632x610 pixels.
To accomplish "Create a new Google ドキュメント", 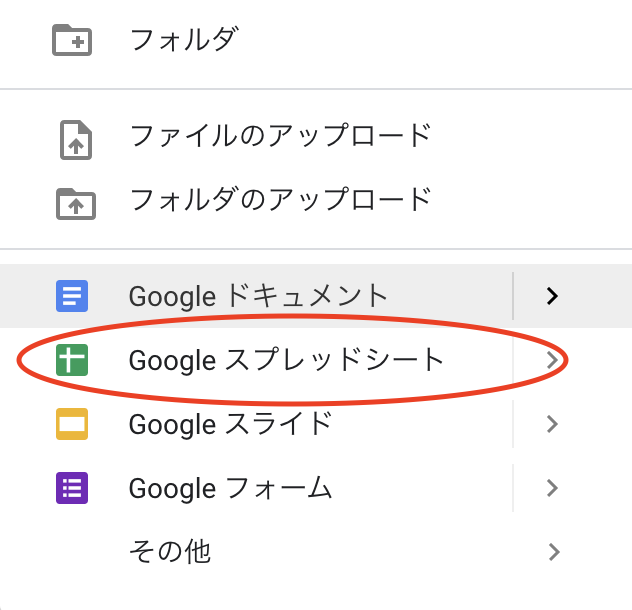I will (258, 296).
